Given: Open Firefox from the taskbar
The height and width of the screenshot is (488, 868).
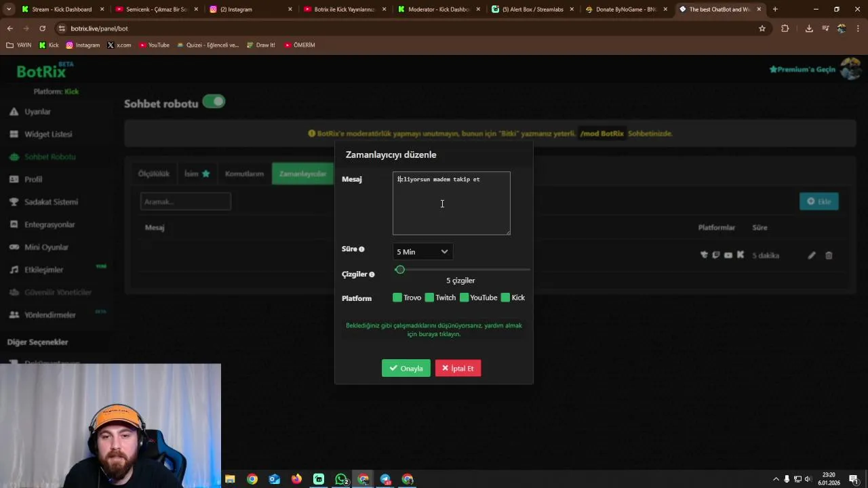Looking at the screenshot, I should [x=296, y=479].
